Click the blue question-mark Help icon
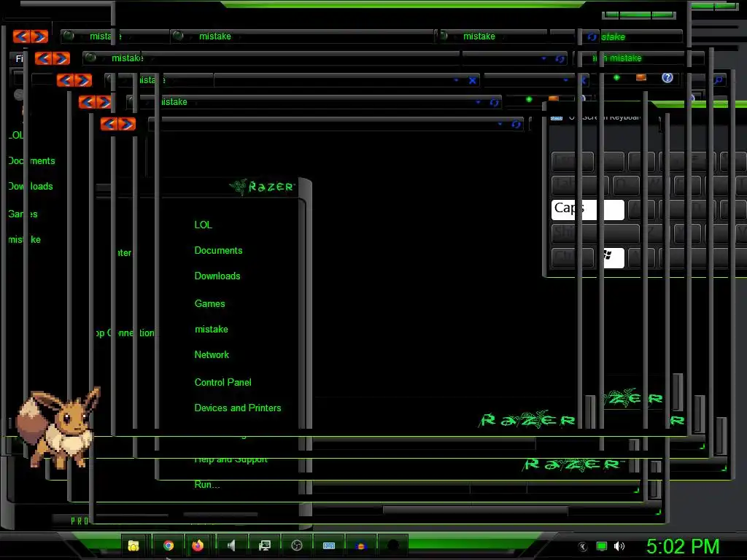This screenshot has height=560, width=747. coord(667,77)
